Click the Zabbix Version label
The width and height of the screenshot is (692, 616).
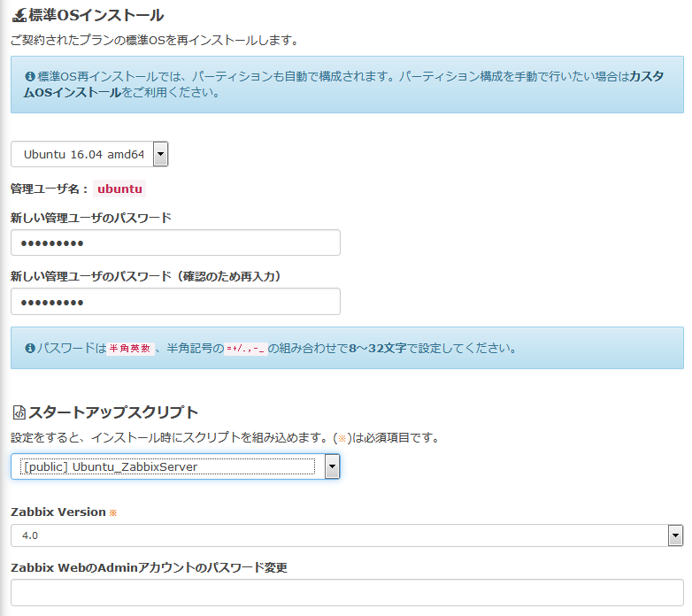[x=58, y=512]
